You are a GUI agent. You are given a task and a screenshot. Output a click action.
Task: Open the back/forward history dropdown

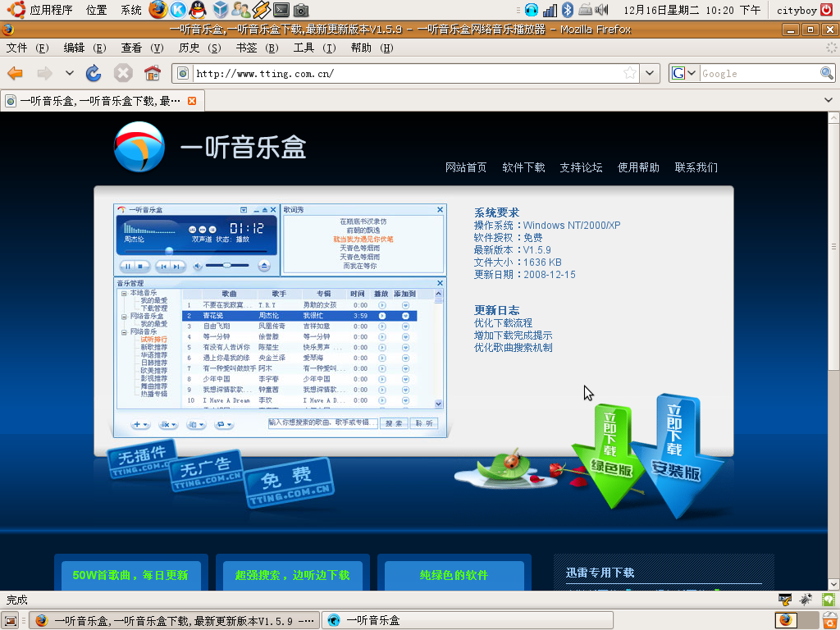(x=70, y=73)
